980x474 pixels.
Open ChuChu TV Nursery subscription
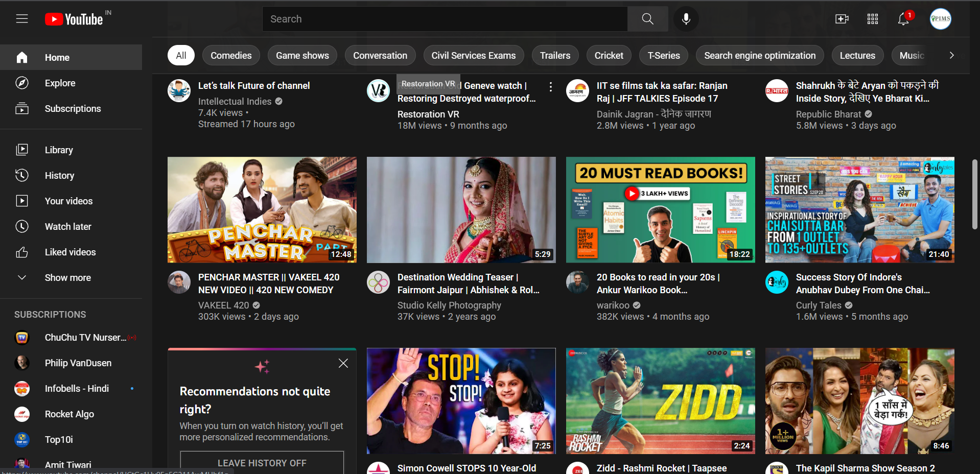71,337
